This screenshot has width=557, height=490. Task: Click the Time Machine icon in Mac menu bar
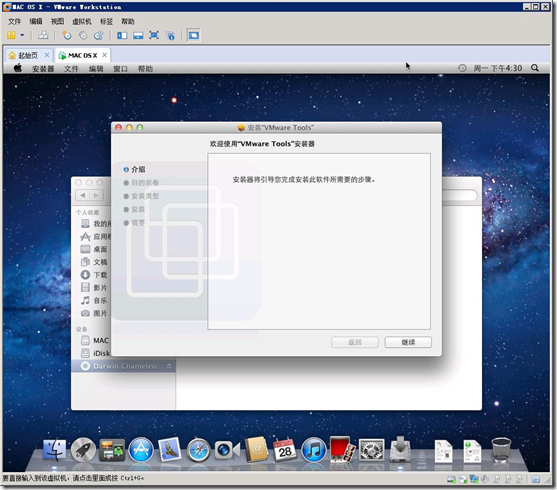tap(462, 68)
